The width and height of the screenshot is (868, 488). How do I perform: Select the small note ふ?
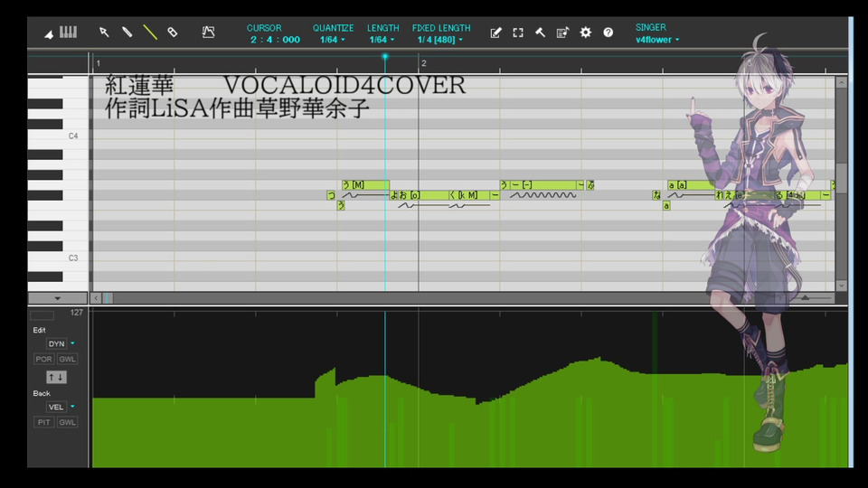coord(590,184)
